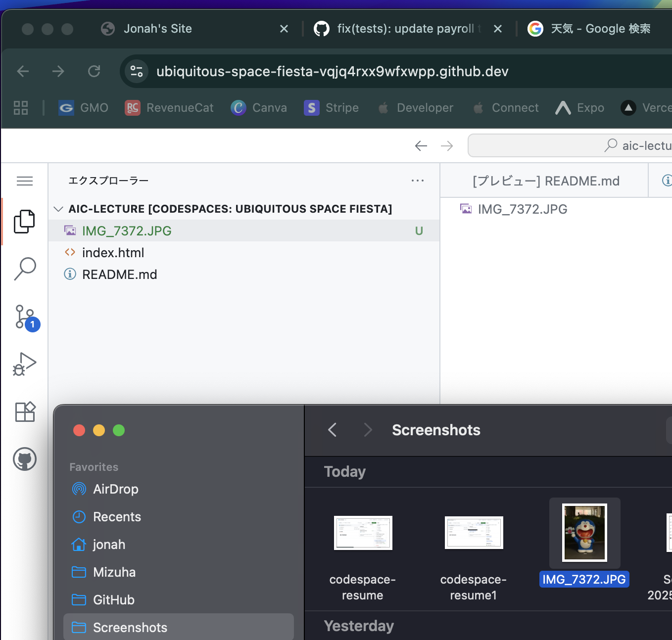Click the browser reload page icon
Screen dimensions: 672x640
click(x=94, y=71)
